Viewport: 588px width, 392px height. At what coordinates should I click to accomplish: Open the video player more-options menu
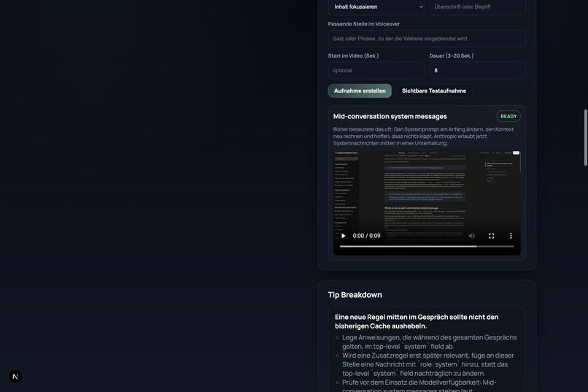click(511, 236)
